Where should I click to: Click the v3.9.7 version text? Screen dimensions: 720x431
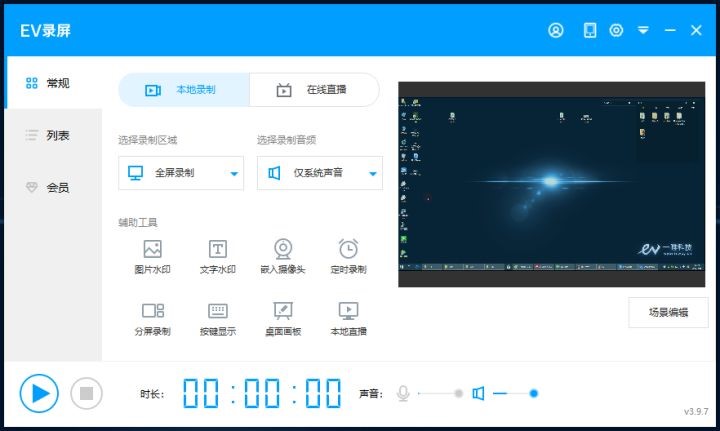[696, 412]
